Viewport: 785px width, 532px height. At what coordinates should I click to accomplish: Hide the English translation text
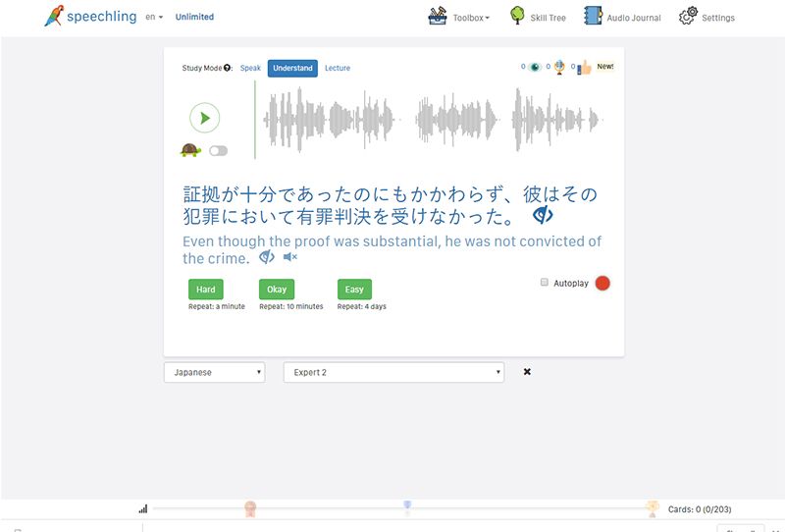tap(266, 257)
